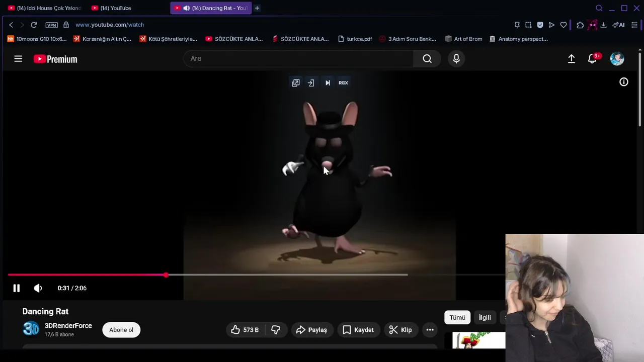Open the Art of Brom bookmark
Image resolution: width=644 pixels, height=362 pixels.
[x=463, y=39]
